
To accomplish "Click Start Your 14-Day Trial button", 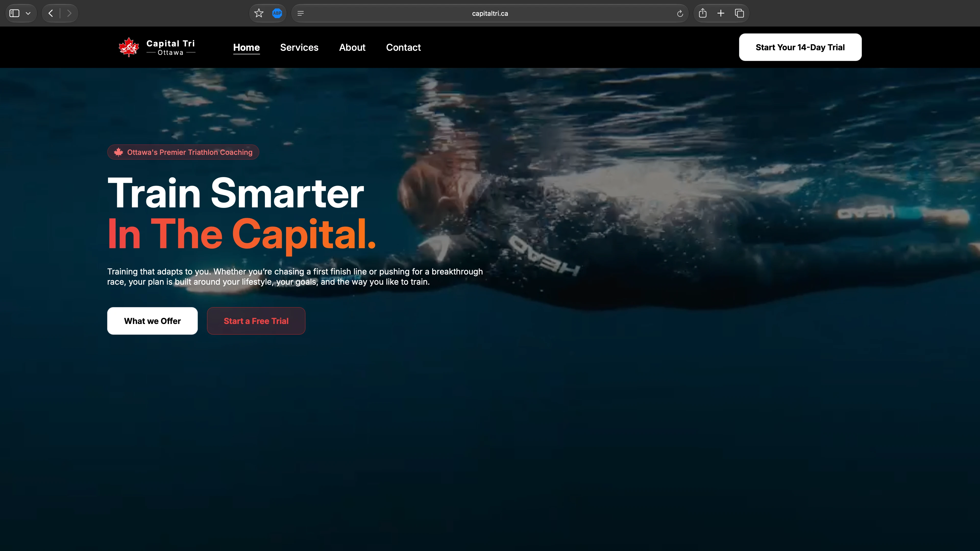I will [x=800, y=47].
